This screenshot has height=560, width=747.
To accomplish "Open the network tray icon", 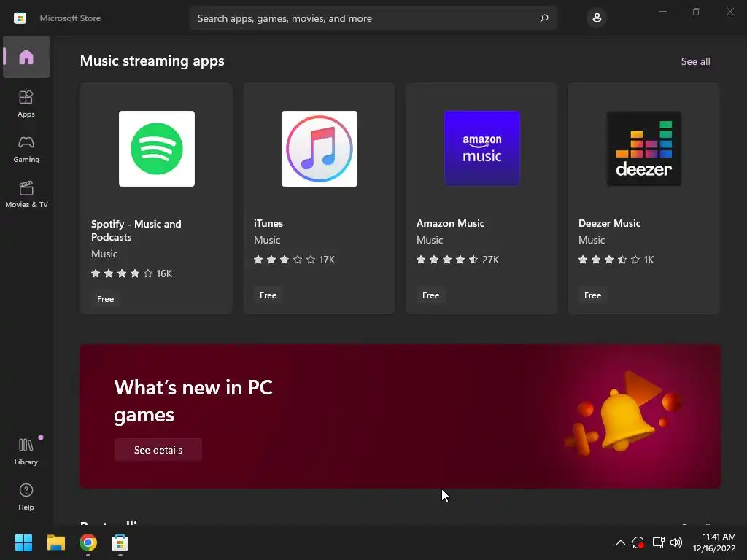I will (x=659, y=542).
